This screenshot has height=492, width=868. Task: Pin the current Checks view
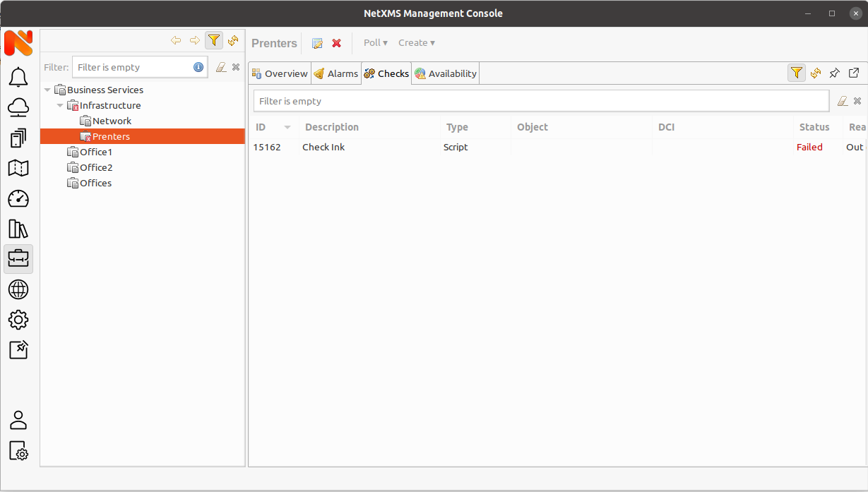click(835, 73)
